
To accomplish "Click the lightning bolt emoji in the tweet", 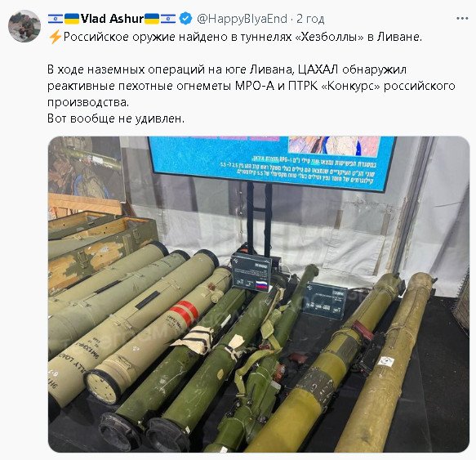I will tap(55, 38).
